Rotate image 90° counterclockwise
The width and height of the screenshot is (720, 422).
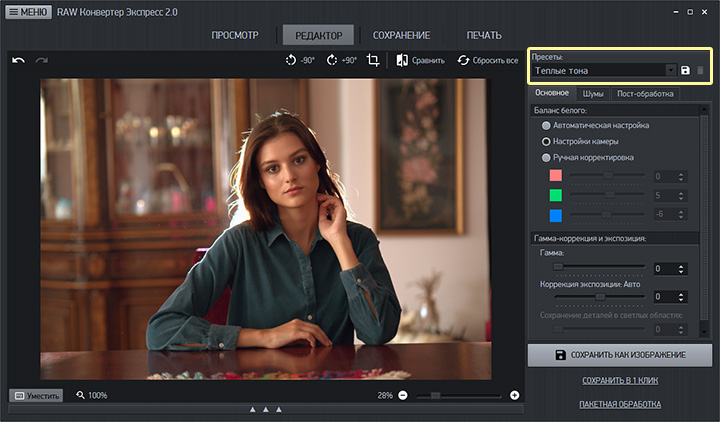click(299, 61)
